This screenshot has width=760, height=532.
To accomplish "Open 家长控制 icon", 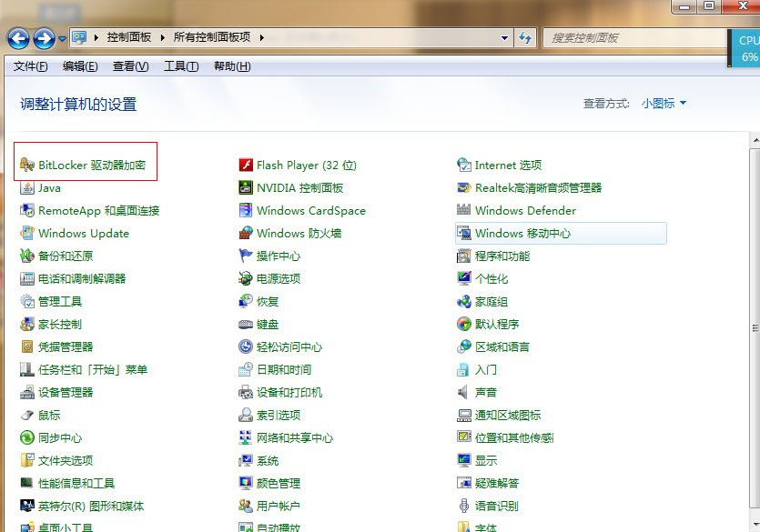I will click(27, 325).
